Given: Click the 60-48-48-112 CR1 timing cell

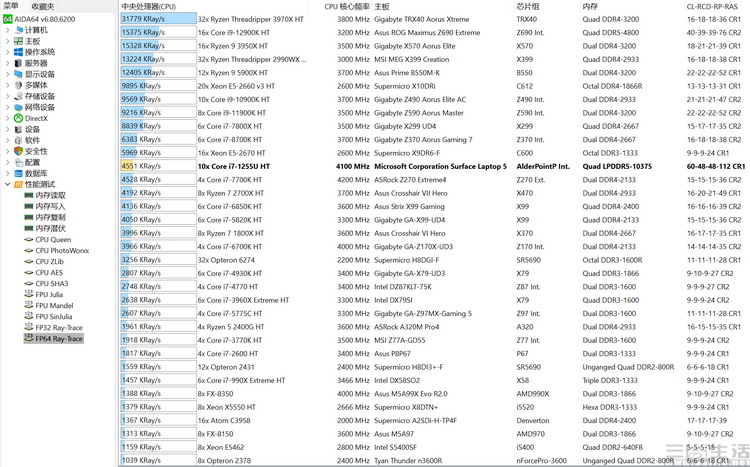Looking at the screenshot, I should 716,167.
